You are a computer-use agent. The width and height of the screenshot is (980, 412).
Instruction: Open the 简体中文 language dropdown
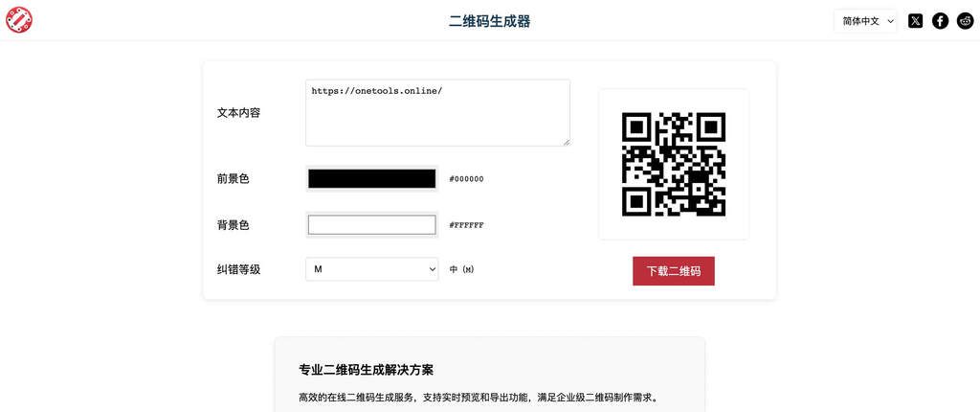click(865, 21)
